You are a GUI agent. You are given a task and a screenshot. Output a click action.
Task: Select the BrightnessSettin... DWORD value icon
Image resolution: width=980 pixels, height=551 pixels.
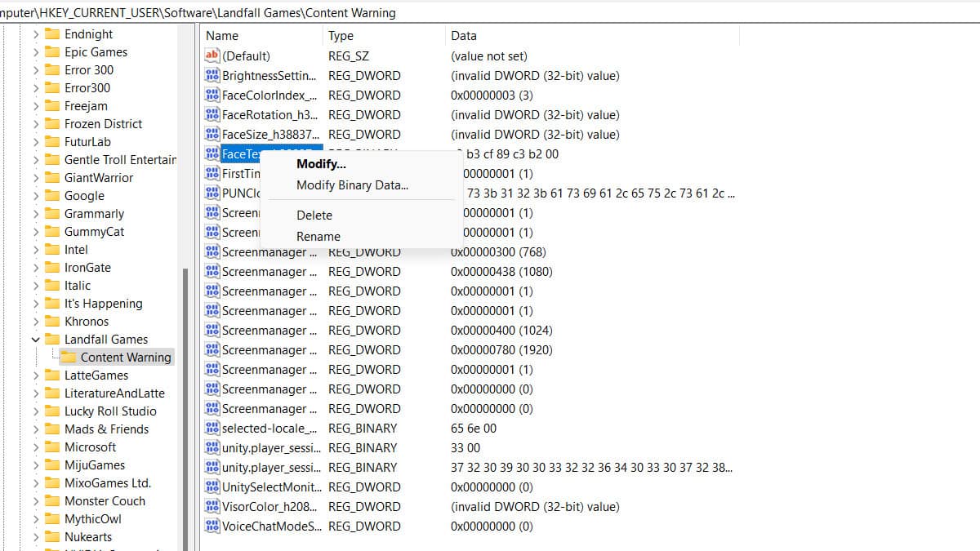click(x=212, y=75)
